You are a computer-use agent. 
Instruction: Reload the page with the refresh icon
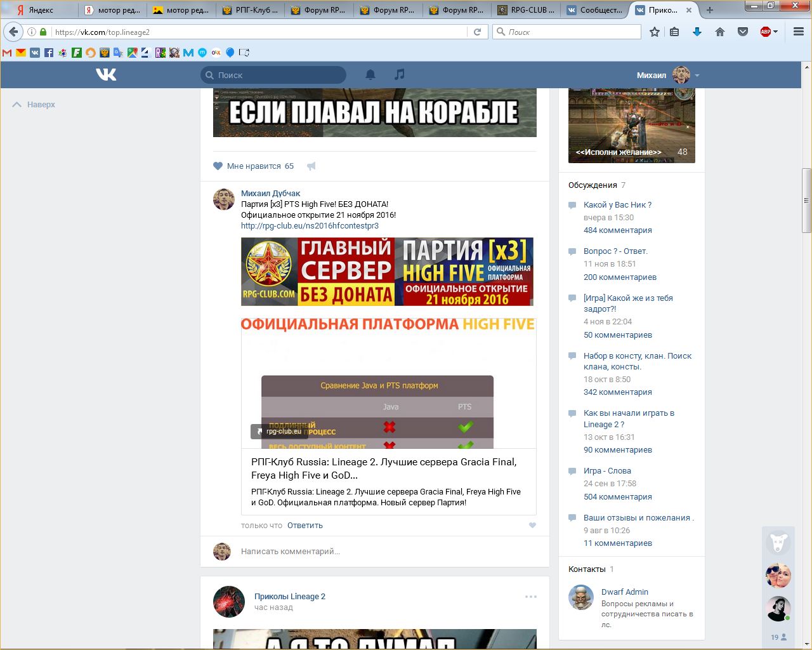(478, 32)
